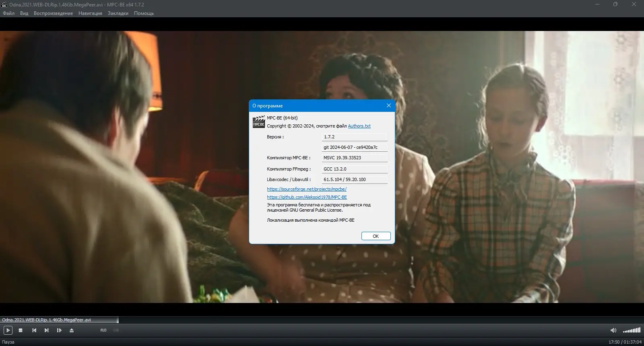Click the Play button in the player controls
The height and width of the screenshot is (346, 644).
click(8, 330)
